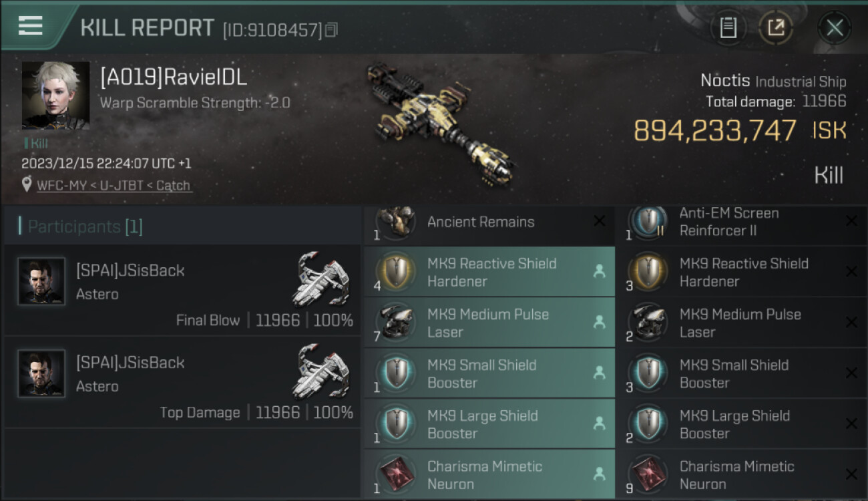Open the clipboard notes icon

728,28
